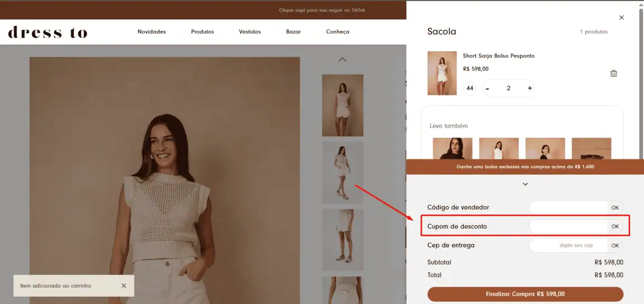The image size is (644, 304).
Task: Follow the TikTok banner link
Action: tap(322, 10)
